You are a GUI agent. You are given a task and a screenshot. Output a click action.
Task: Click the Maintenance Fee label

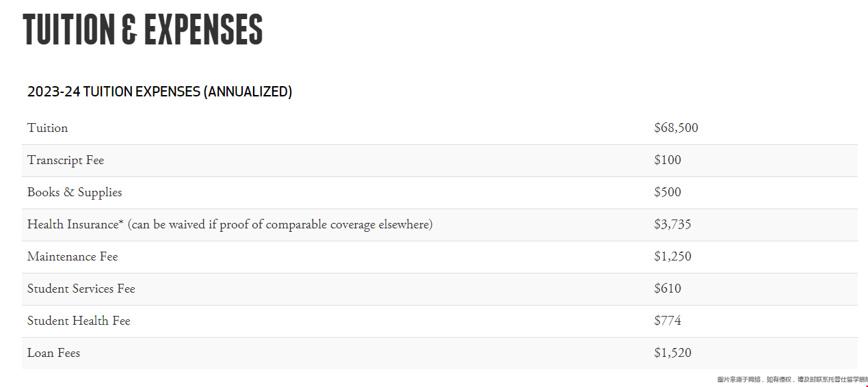pyautogui.click(x=73, y=256)
